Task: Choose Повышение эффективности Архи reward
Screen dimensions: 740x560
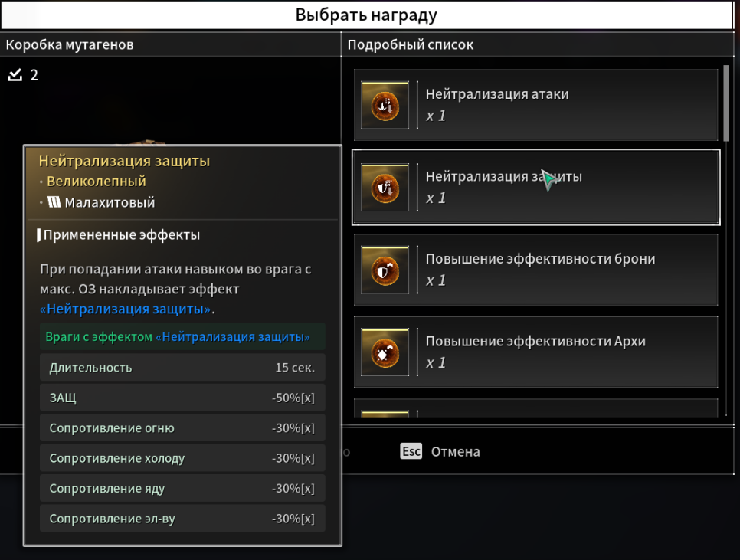Action: (535, 352)
